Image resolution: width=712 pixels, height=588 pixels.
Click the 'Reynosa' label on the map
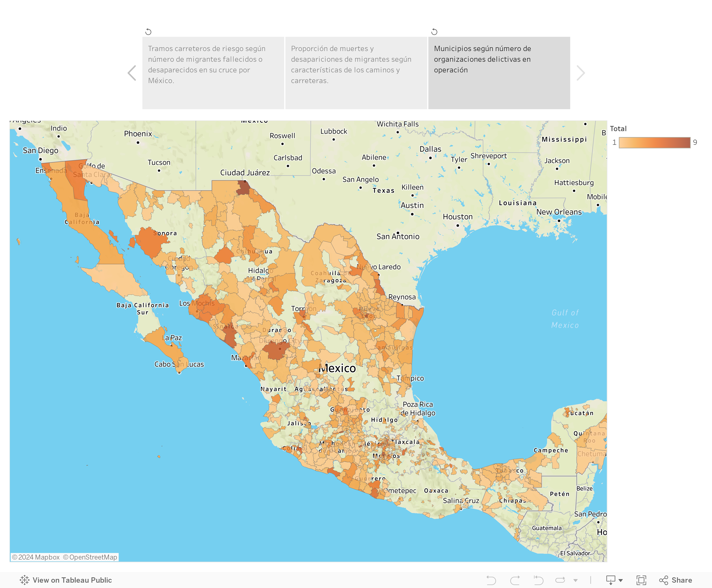point(402,297)
